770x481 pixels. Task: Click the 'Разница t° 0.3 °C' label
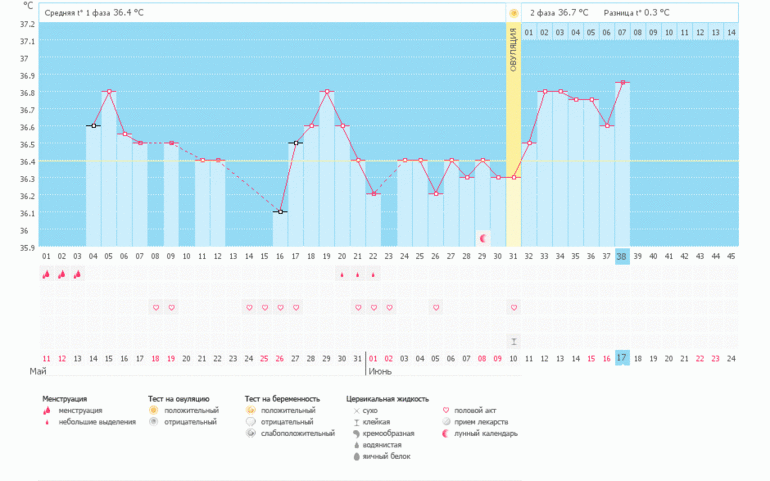(636, 13)
